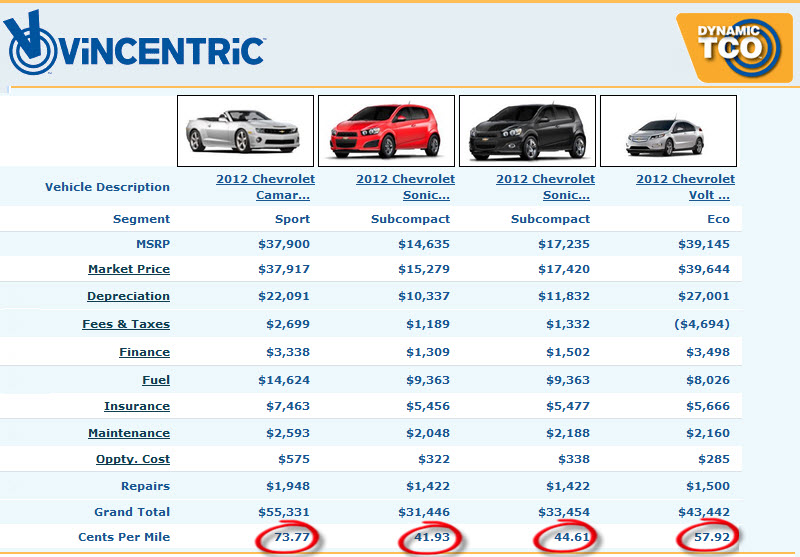Open the red Chevrolet Sonic thumbnail

386,131
